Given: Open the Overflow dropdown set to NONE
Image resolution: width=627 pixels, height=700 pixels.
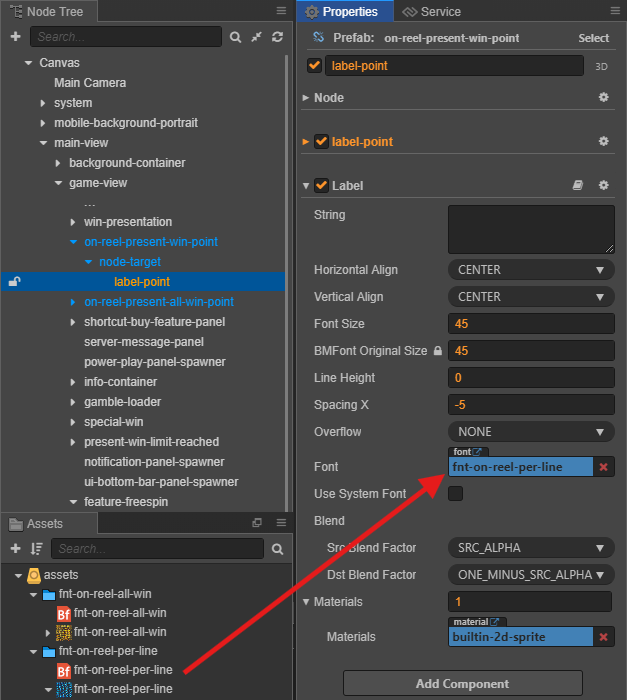Looking at the screenshot, I should pos(531,432).
